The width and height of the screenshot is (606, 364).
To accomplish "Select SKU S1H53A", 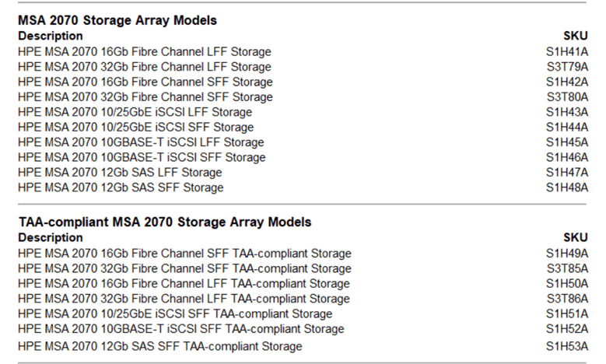I will tap(567, 346).
